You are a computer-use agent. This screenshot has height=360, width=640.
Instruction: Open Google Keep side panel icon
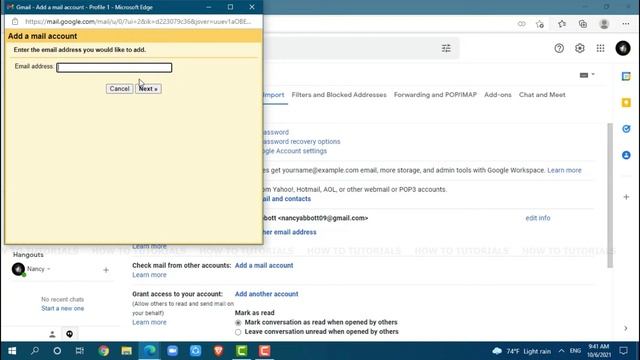pos(626,102)
